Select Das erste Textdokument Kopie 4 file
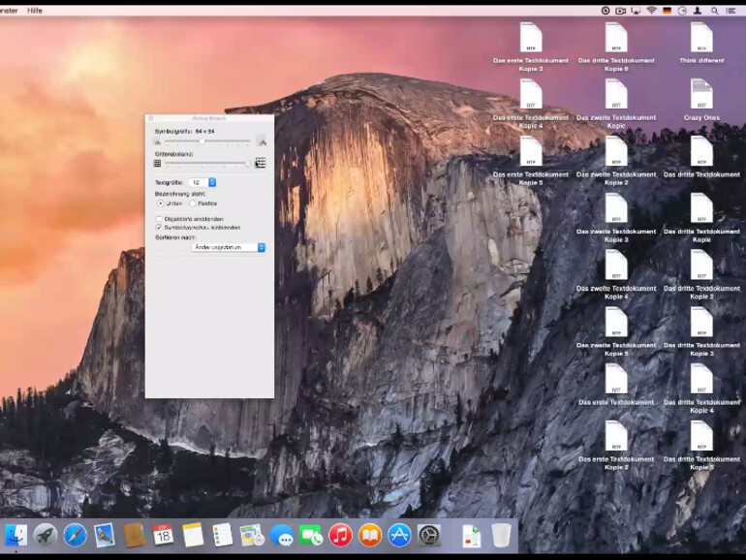Image resolution: width=746 pixels, height=560 pixels. (531, 94)
